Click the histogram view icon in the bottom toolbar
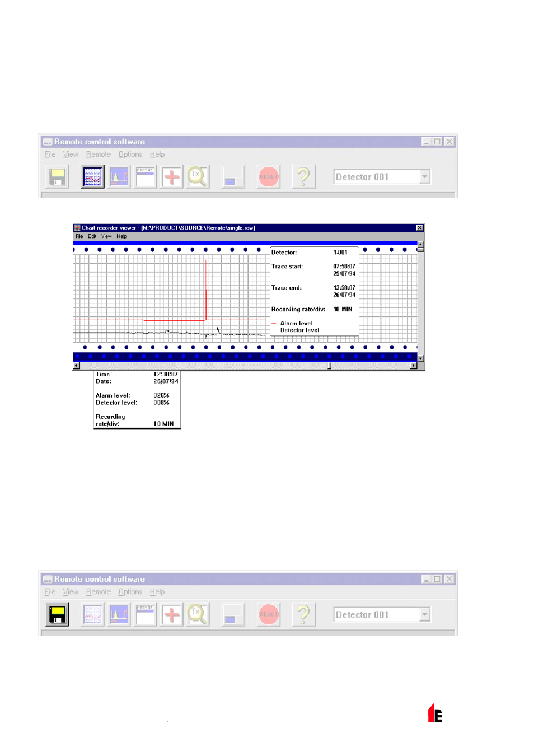 (119, 615)
